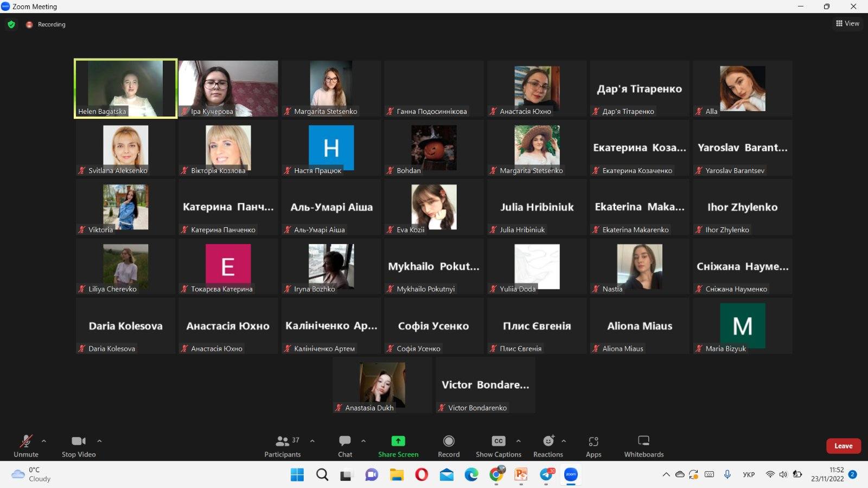Open the Participants panel

282,446
